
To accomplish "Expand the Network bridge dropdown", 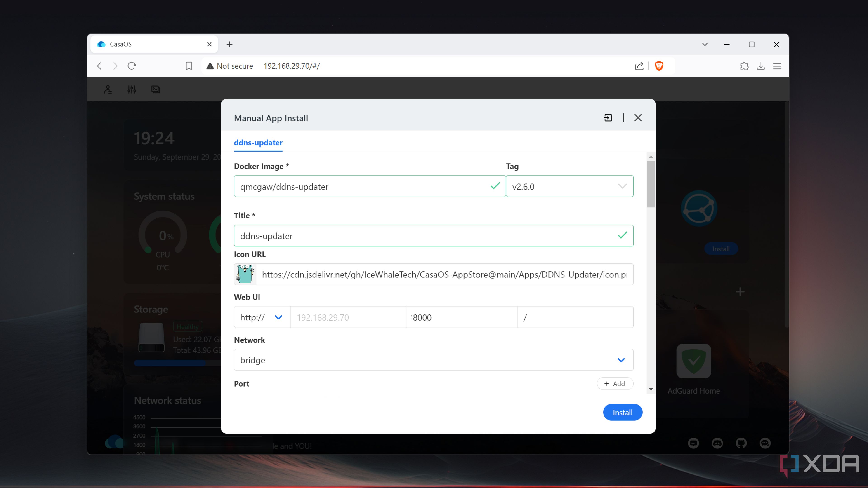I will pos(433,360).
